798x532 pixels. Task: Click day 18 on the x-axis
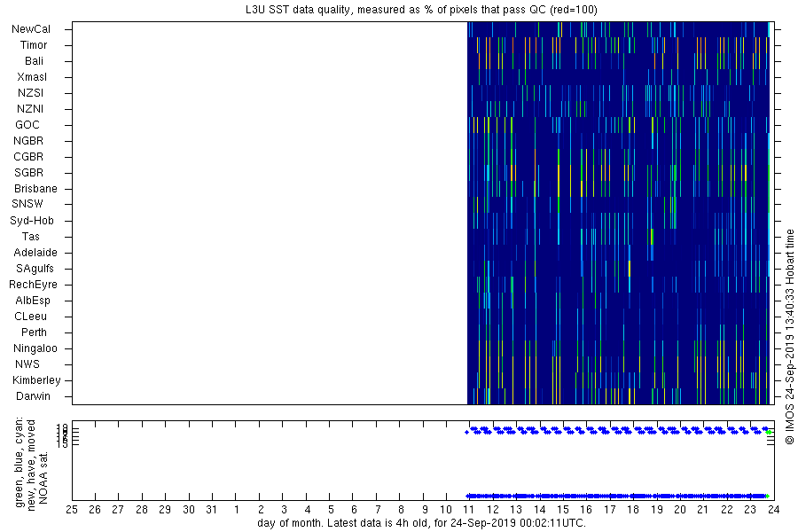point(632,510)
